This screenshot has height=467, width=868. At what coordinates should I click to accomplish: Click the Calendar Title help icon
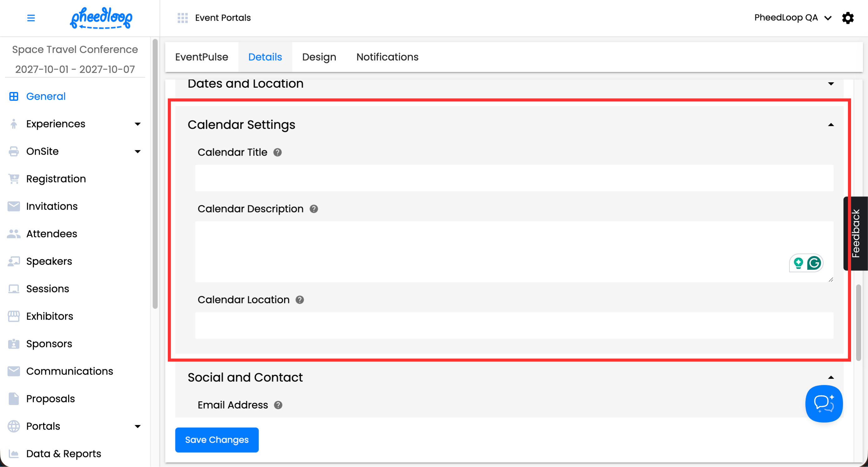(277, 152)
